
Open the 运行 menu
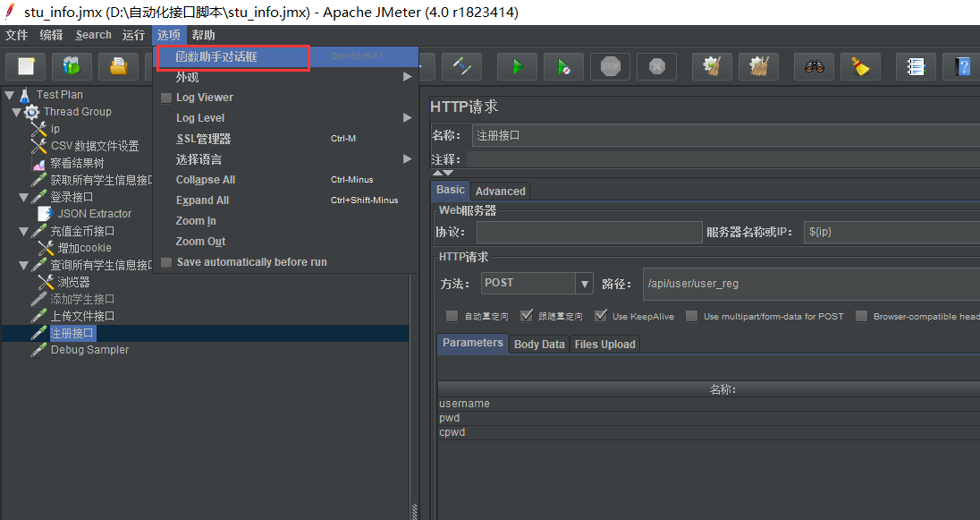point(133,35)
